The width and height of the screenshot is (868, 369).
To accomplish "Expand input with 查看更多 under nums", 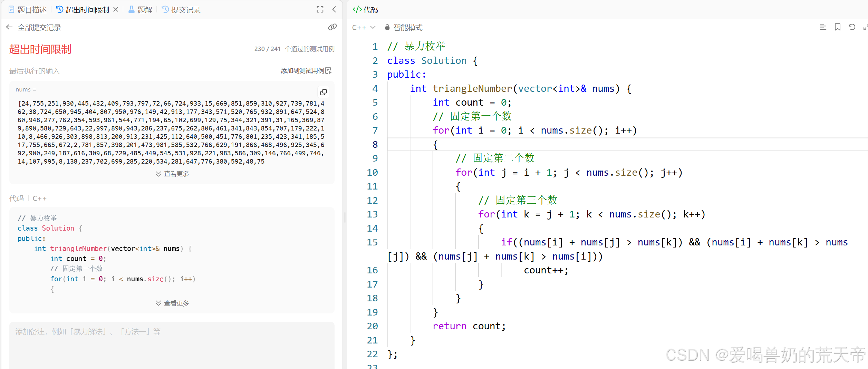I will point(172,174).
